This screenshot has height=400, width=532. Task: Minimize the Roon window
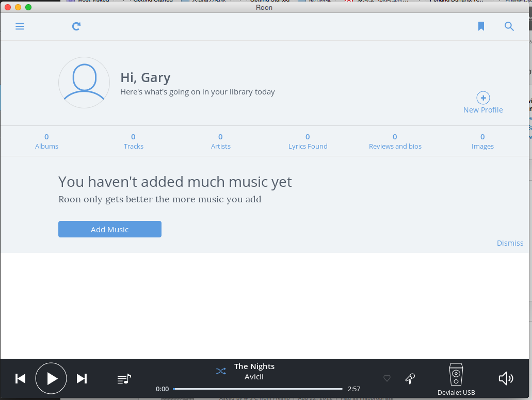click(18, 7)
